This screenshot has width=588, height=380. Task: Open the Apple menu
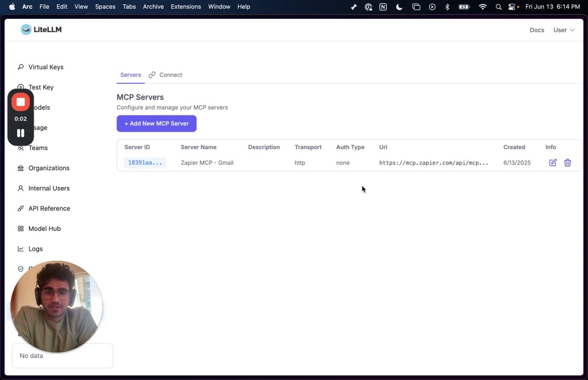click(x=12, y=6)
